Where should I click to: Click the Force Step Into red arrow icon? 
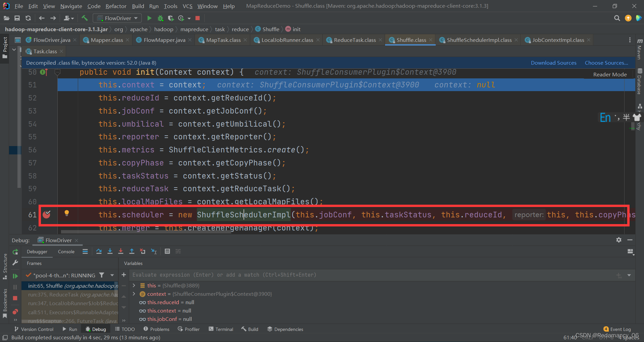[121, 251]
